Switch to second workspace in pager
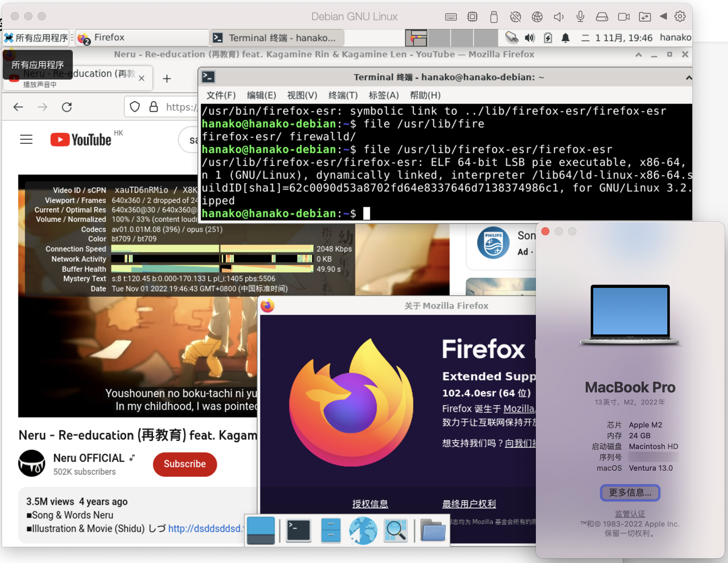The height and width of the screenshot is (563, 728). point(439,38)
